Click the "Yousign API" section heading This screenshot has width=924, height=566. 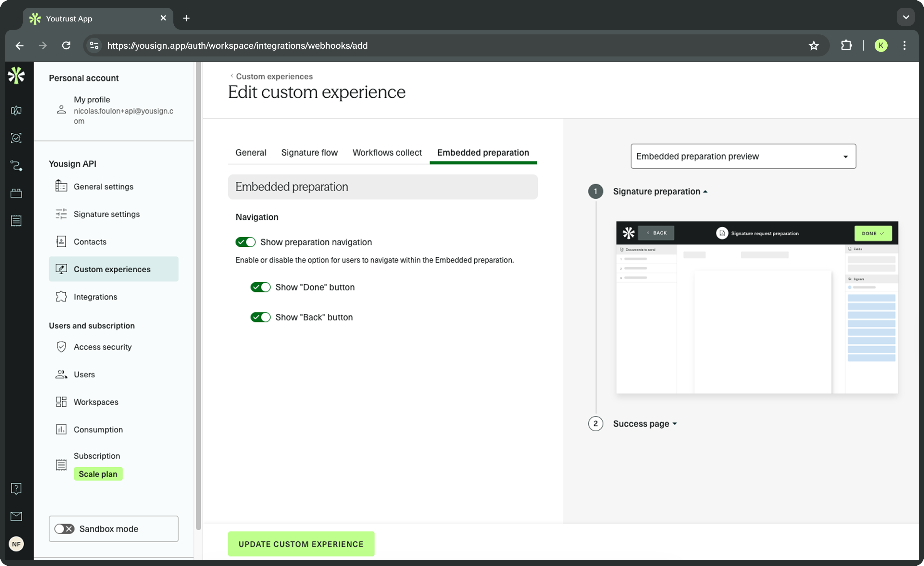coord(72,164)
